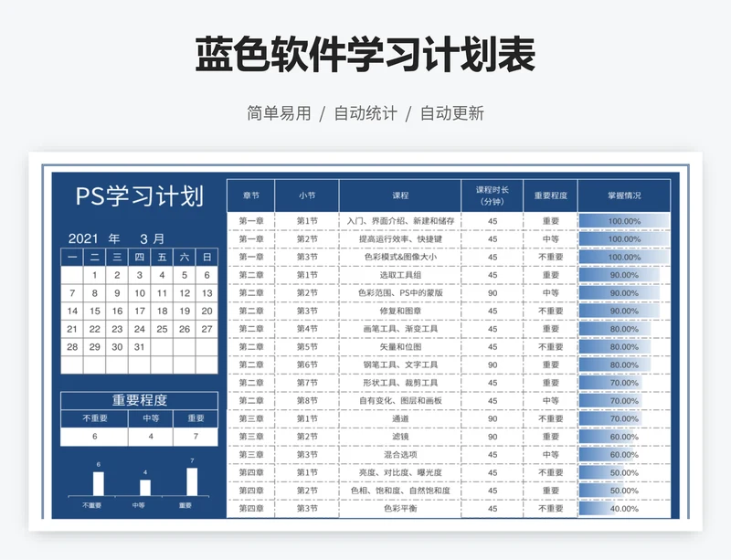This screenshot has width=731, height=560.
Task: Click calendar date 1
Action: (x=95, y=275)
